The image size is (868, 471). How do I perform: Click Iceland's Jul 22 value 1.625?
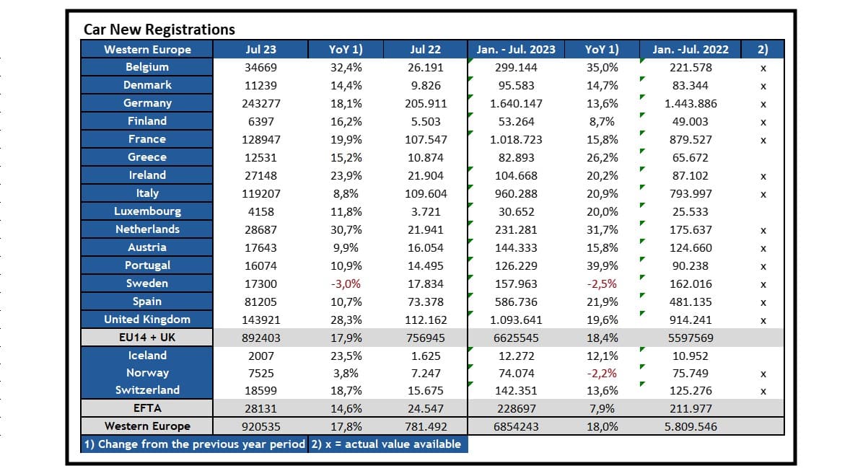point(425,356)
